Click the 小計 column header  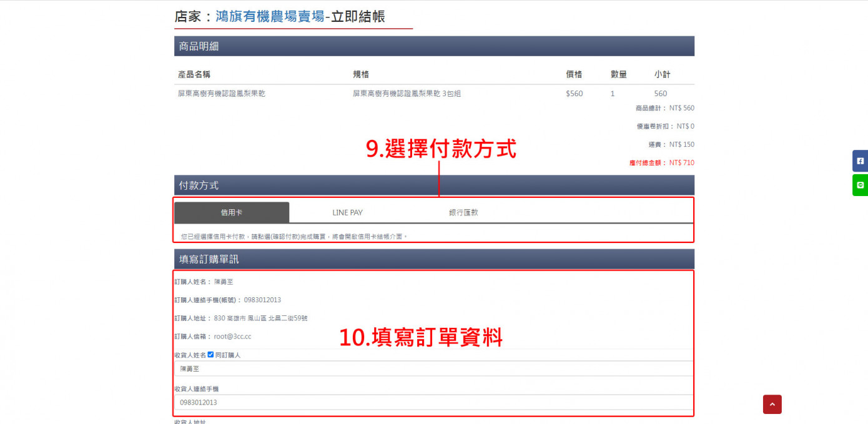[x=662, y=74]
